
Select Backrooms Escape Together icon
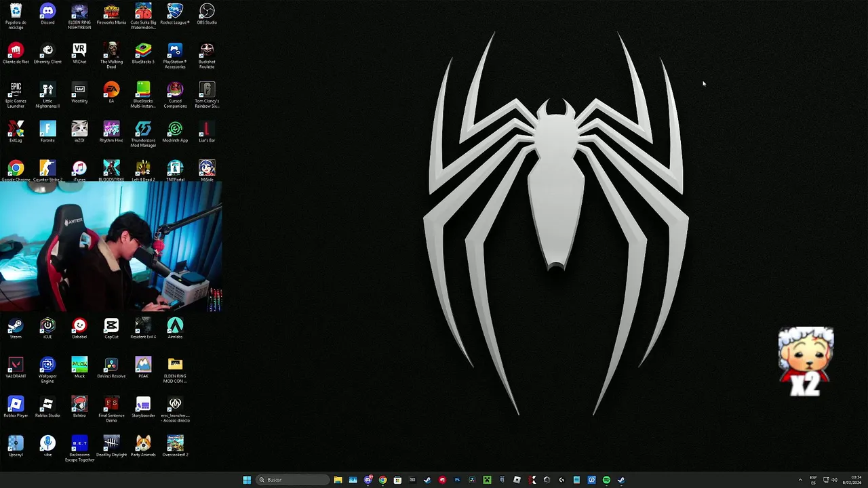pyautogui.click(x=79, y=449)
